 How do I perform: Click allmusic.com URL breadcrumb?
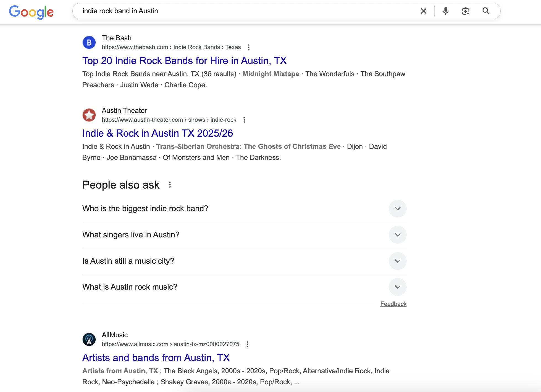[x=170, y=344]
